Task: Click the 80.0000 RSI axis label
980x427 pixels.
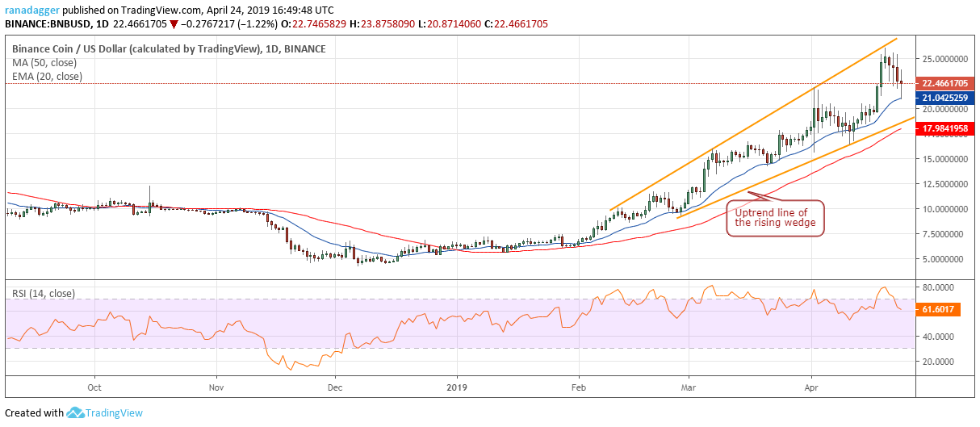Action: coord(938,287)
